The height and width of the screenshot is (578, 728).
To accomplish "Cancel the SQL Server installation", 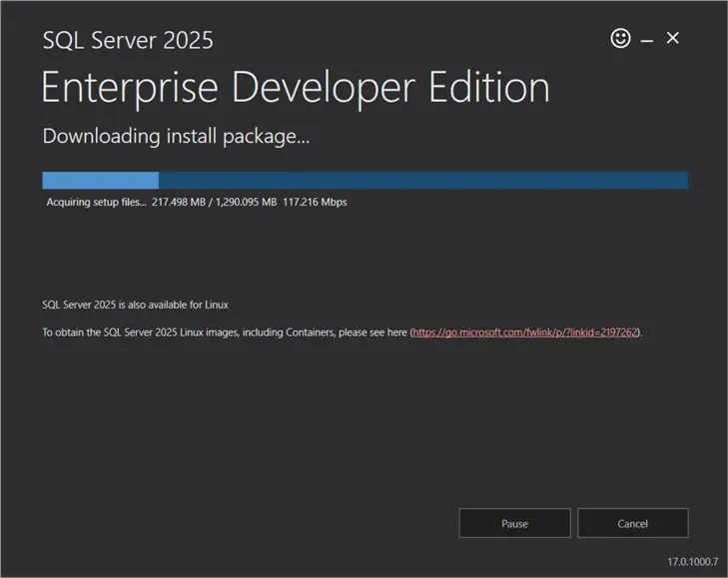I will tap(632, 523).
